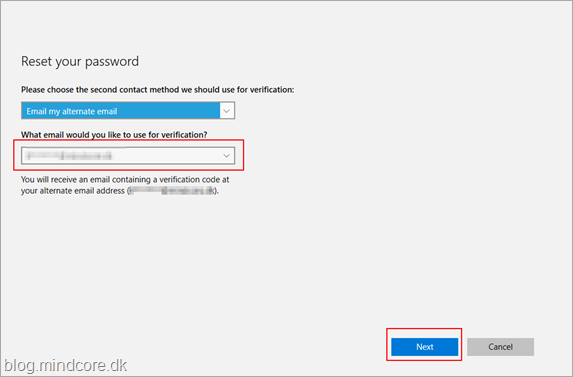Click the Cancel button

[500, 347]
